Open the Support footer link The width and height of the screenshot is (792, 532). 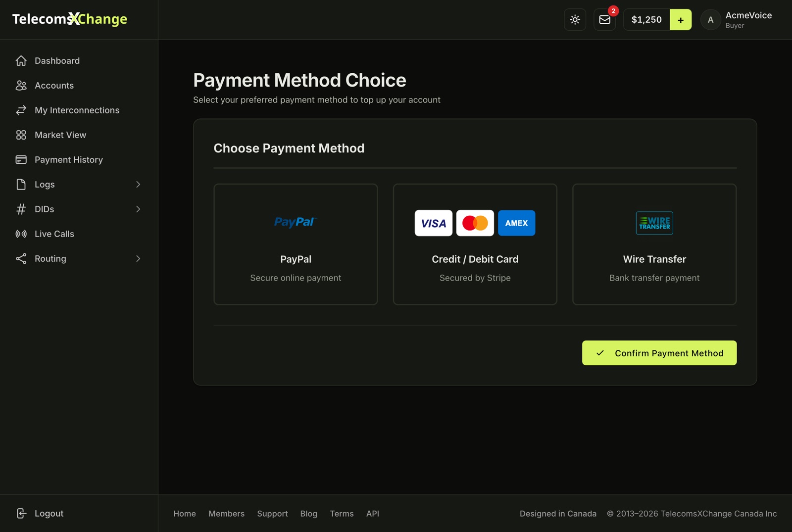272,514
